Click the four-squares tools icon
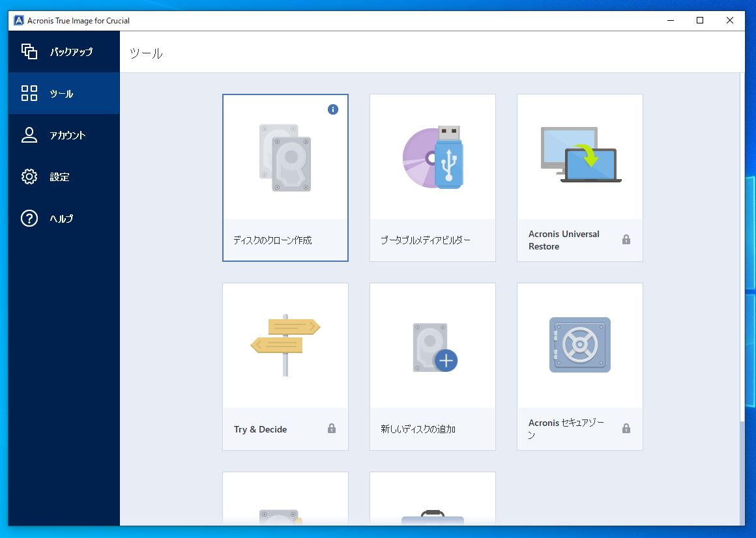 pyautogui.click(x=29, y=93)
